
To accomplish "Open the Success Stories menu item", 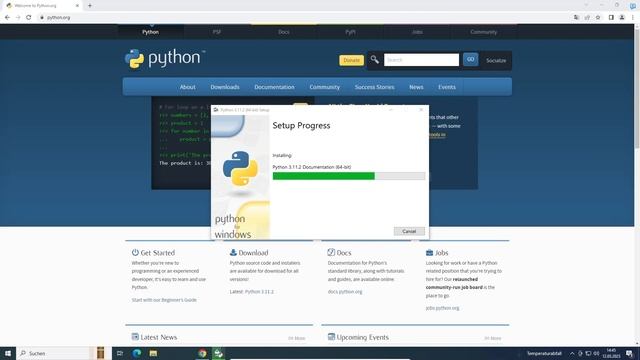I will [x=374, y=87].
